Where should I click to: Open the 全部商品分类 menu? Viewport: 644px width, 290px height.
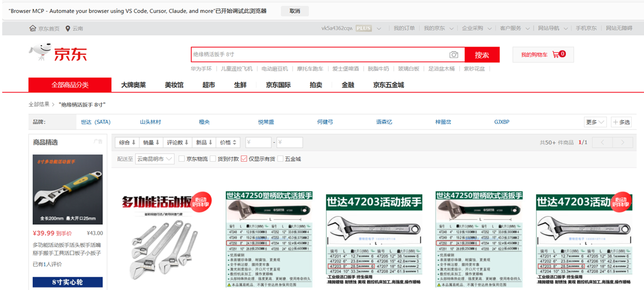(x=70, y=85)
